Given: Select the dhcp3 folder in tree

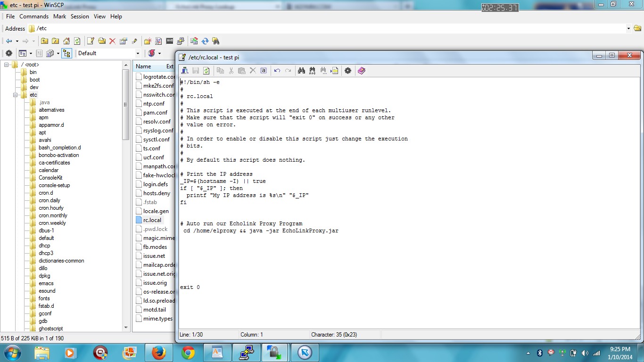Looking at the screenshot, I should coord(46,253).
